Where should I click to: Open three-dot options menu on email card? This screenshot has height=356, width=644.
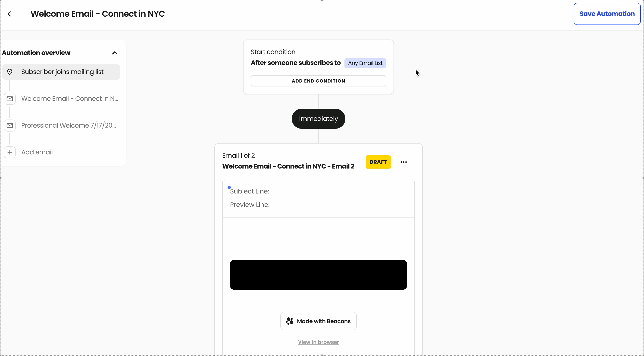403,162
